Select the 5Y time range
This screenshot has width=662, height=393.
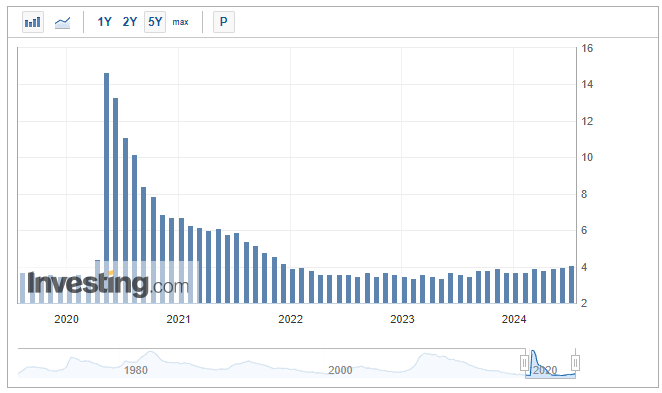click(x=155, y=22)
